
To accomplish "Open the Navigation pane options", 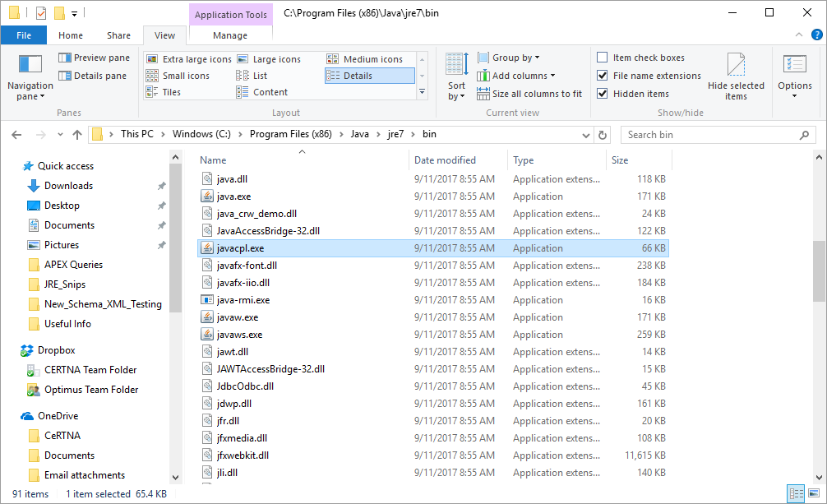I will 30,78.
